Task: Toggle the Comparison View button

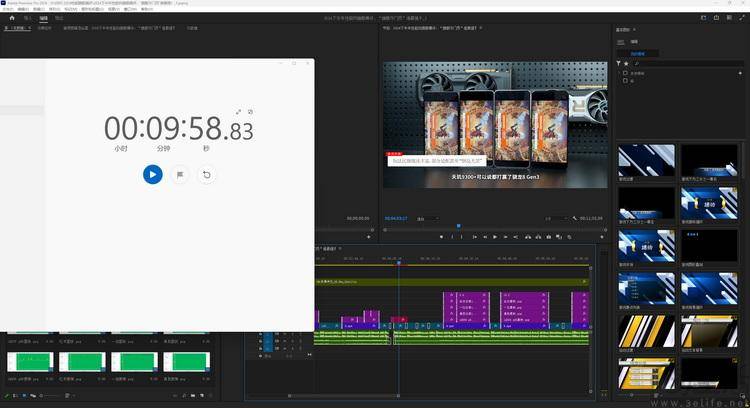Action: [x=559, y=237]
